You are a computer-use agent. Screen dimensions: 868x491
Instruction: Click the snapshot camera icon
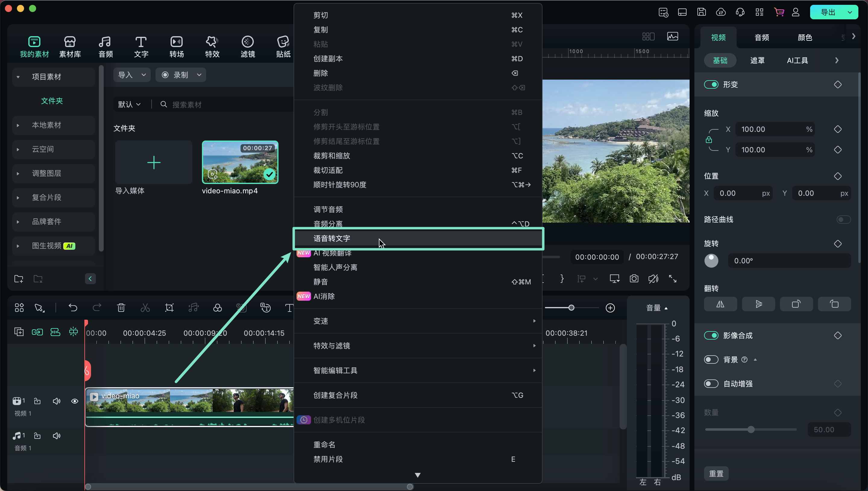coord(634,279)
